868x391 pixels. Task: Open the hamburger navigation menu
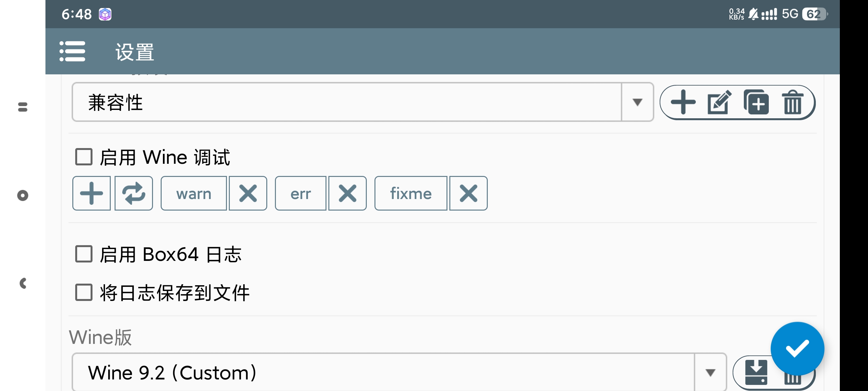[72, 51]
